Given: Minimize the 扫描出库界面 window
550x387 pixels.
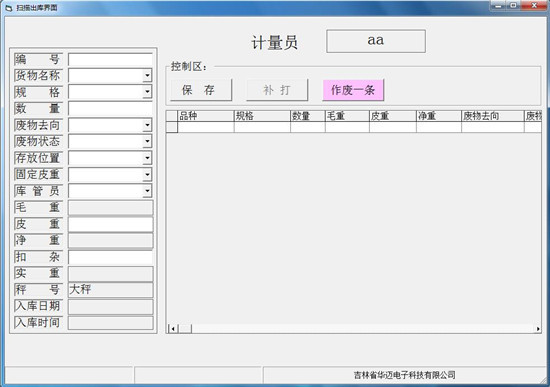Looking at the screenshot, I should coord(498,5).
